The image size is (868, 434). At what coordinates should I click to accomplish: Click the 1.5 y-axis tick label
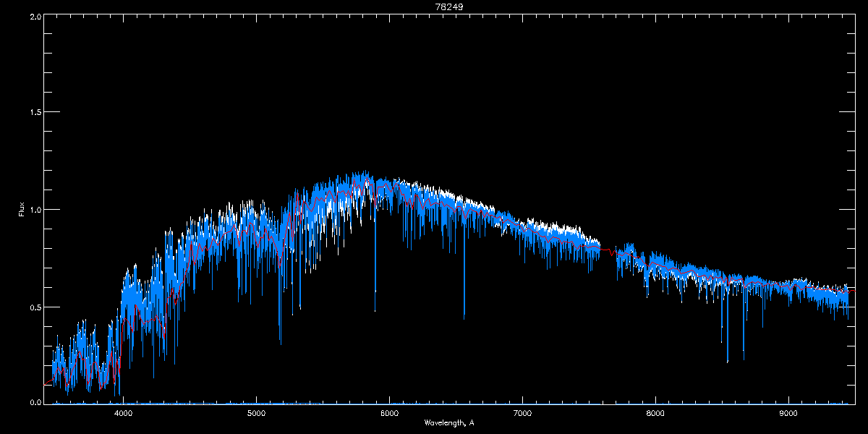pos(35,112)
